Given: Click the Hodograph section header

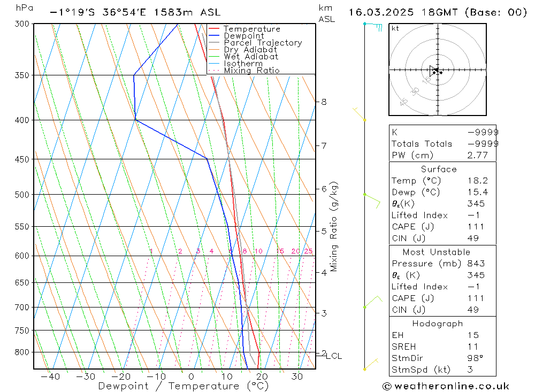Looking at the screenshot, I should tap(438, 324).
